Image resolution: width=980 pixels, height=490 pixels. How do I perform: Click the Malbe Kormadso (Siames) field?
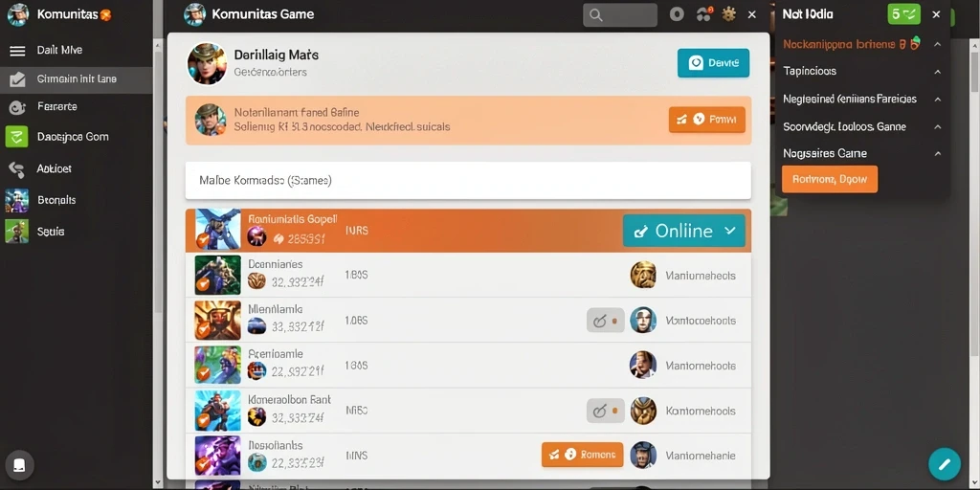468,181
